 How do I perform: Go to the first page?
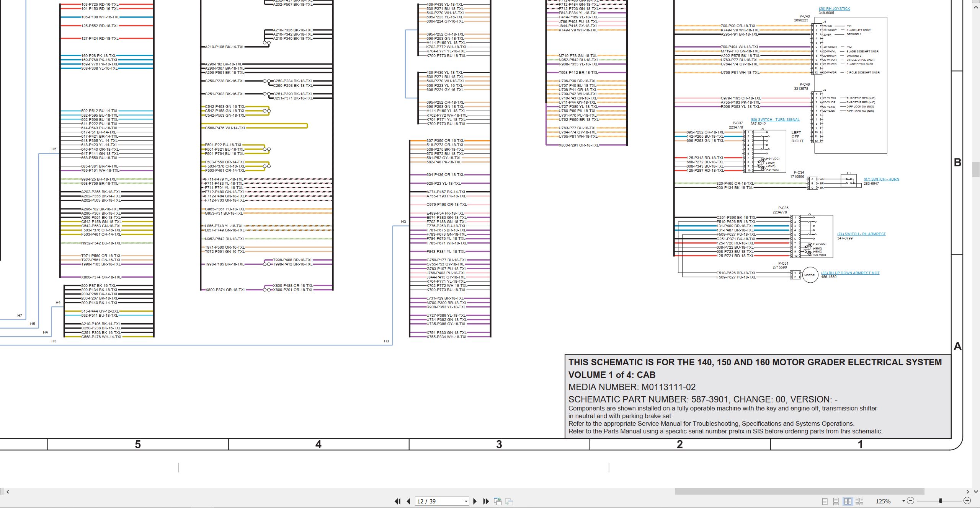pos(397,501)
